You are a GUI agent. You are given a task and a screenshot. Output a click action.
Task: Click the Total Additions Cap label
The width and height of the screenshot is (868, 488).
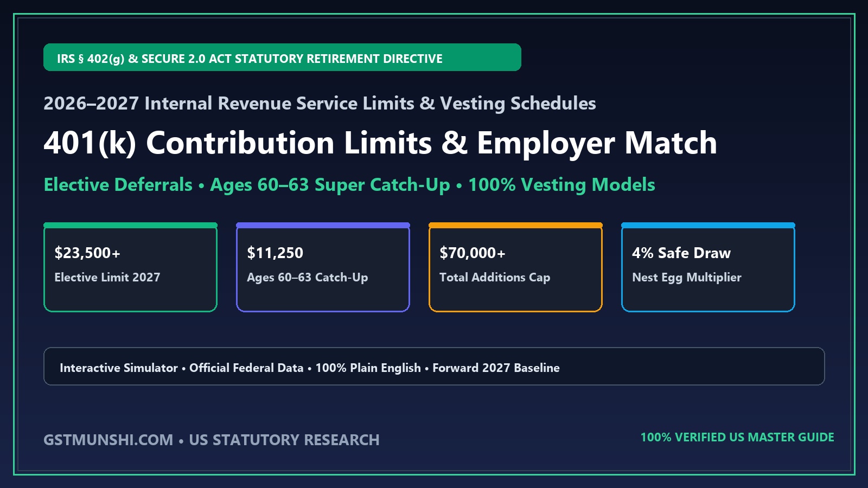(495, 277)
